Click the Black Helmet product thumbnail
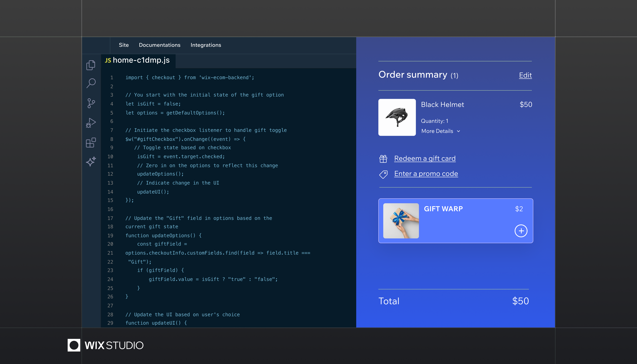This screenshot has height=364, width=637. 397,117
